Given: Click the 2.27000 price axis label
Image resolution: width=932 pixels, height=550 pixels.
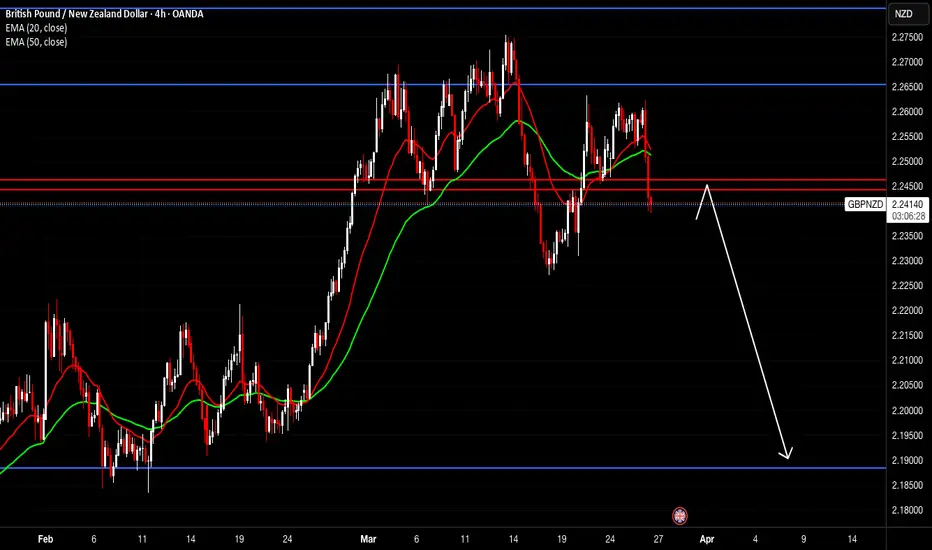Looking at the screenshot, I should point(907,62).
